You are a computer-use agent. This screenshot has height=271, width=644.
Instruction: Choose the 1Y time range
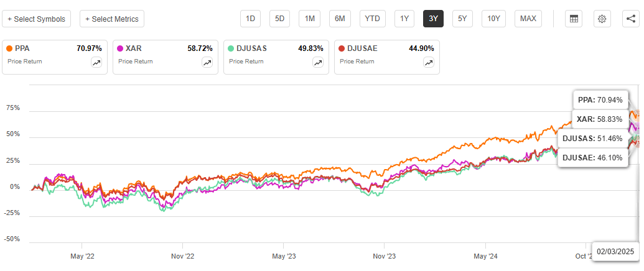[404, 19]
